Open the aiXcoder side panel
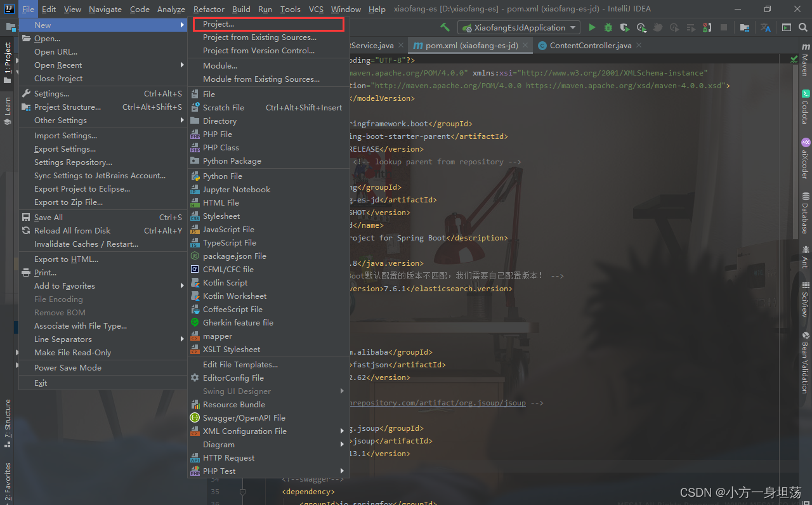This screenshot has height=505, width=812. (x=805, y=159)
